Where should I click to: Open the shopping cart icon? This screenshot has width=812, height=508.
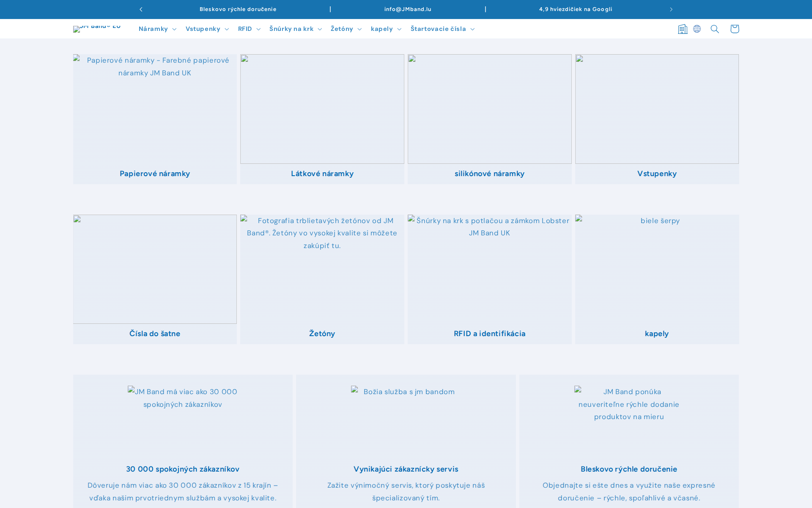(x=734, y=29)
